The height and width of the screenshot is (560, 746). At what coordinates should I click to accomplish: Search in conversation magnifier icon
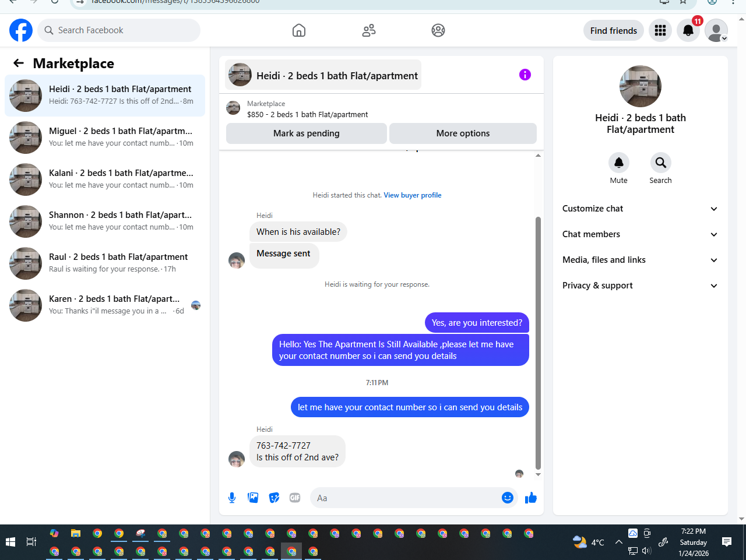[661, 163]
